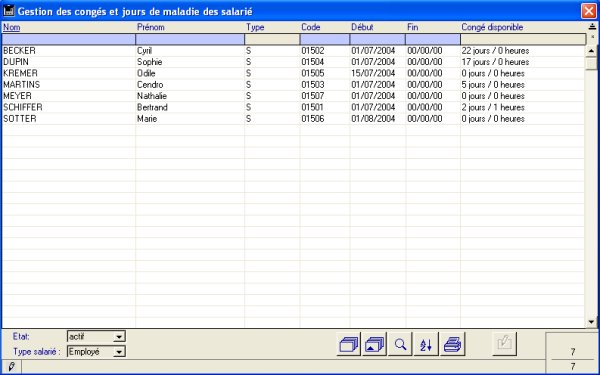Click the Code filter field
The height and width of the screenshot is (375, 600).
tap(325, 39)
